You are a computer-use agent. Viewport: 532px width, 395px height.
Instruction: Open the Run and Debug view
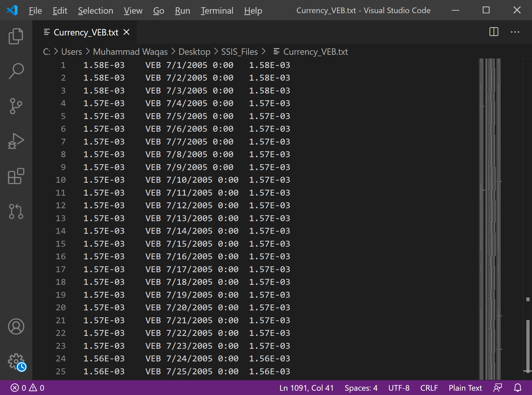pos(16,141)
